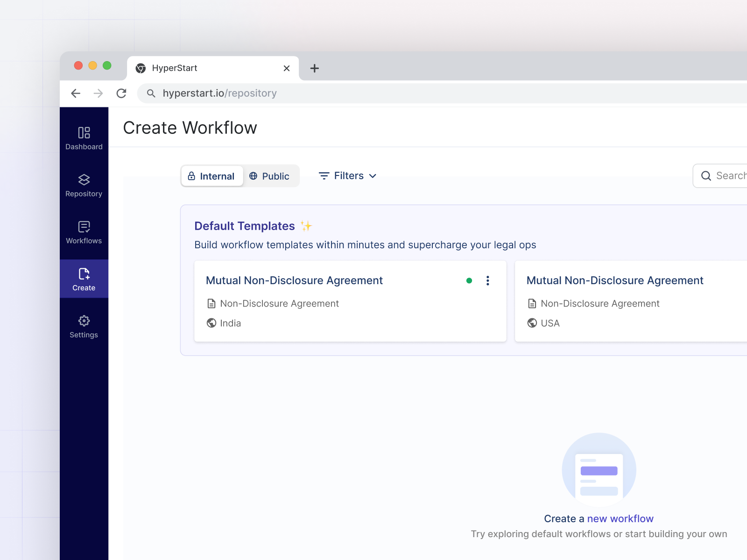Click the chevron arrow next to Filters
747x560 pixels.
coord(373,176)
